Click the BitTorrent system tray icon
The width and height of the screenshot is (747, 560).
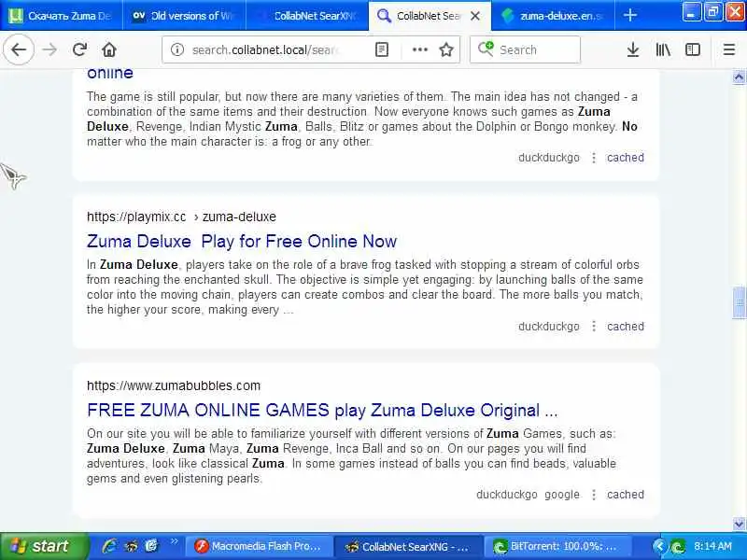678,546
